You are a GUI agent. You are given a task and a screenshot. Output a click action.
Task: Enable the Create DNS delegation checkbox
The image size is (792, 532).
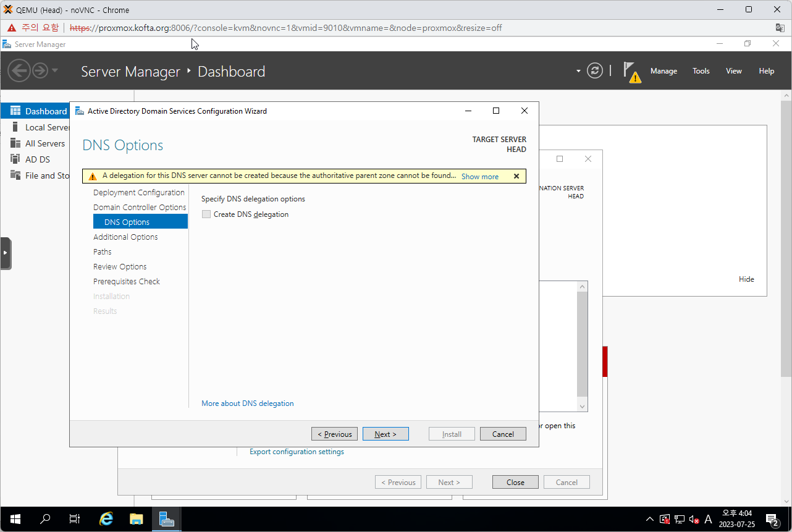pos(206,214)
